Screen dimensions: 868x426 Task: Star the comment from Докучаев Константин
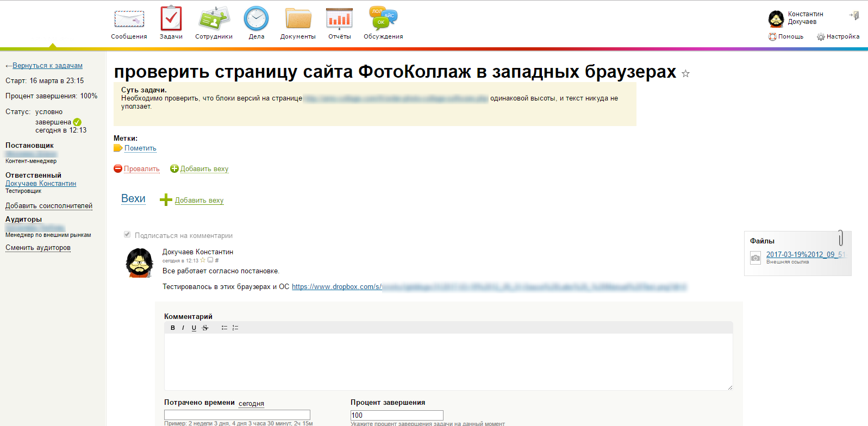pos(203,260)
